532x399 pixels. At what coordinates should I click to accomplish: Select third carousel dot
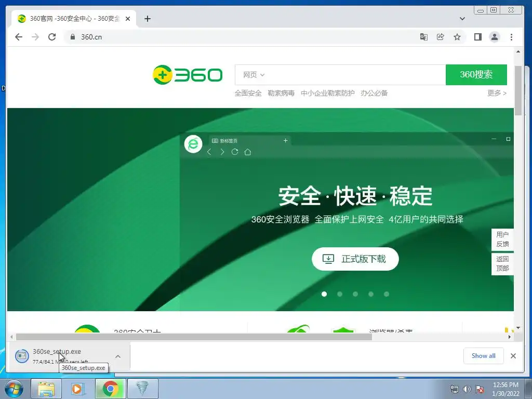tap(355, 294)
